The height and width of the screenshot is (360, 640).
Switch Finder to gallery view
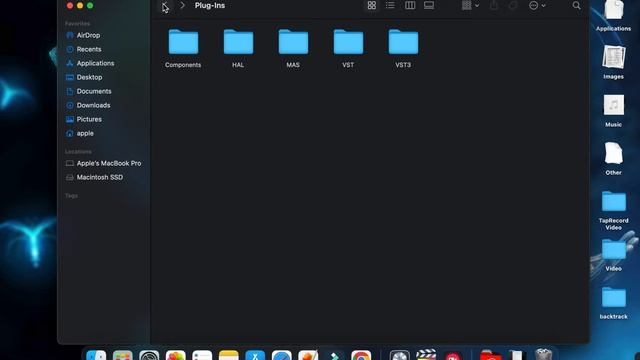pyautogui.click(x=429, y=5)
